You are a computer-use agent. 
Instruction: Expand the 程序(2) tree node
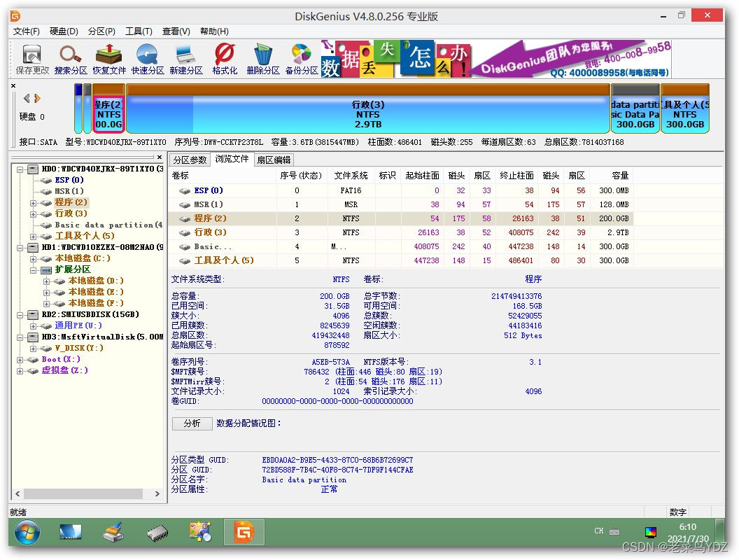pyautogui.click(x=33, y=203)
